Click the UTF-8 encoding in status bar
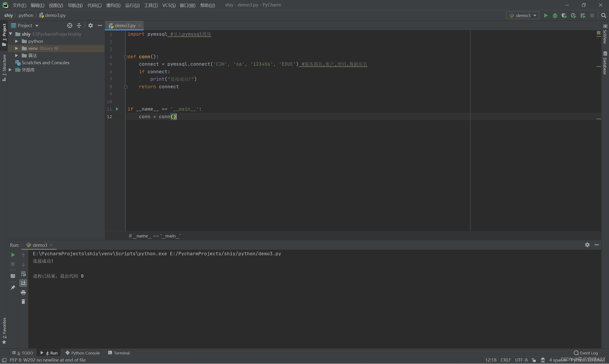This screenshot has height=364, width=609. click(521, 360)
